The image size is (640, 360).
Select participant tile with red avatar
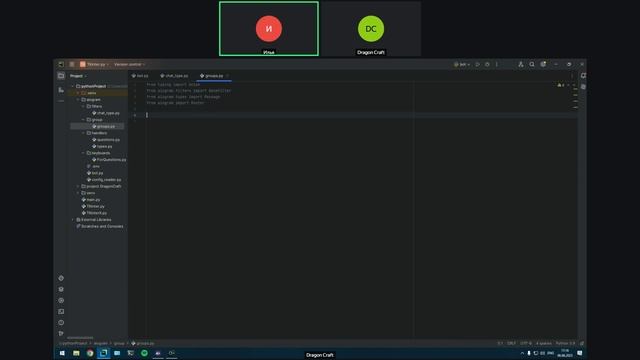(269, 29)
